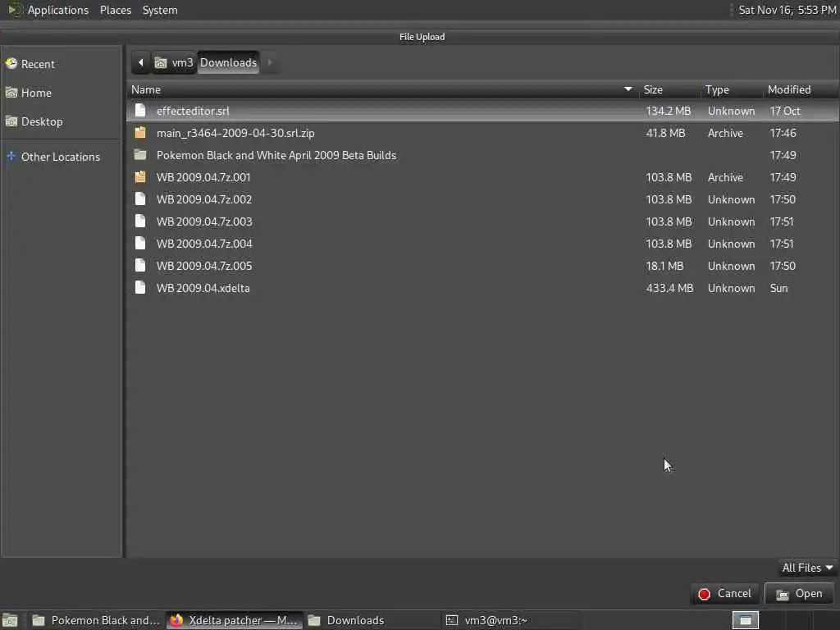Go back with the left path arrow

pos(141,62)
